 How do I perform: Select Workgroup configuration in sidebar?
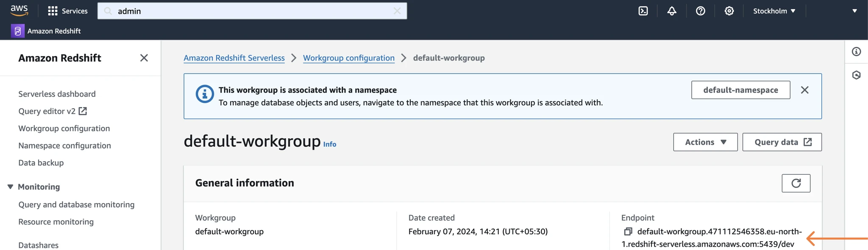click(64, 128)
